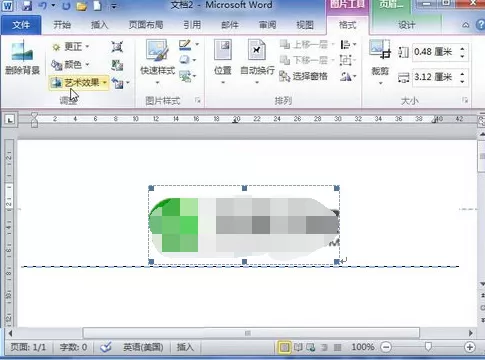This screenshot has height=360, width=485.
Task: Open the Selection Pane (选择窗格)
Action: pos(304,76)
